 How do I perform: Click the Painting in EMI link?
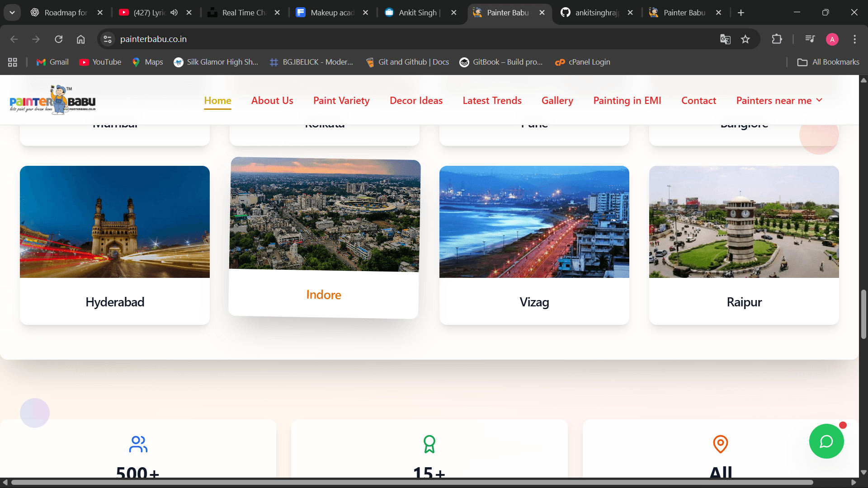627,100
